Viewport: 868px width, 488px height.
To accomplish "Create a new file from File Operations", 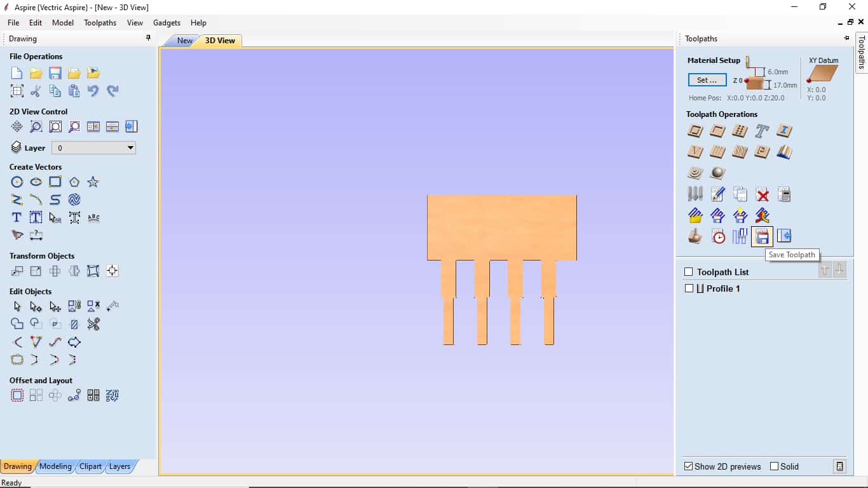I will point(17,73).
